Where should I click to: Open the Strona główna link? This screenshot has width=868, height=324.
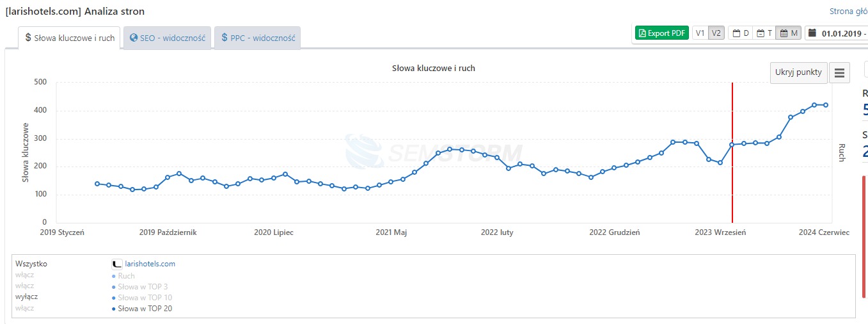click(849, 11)
